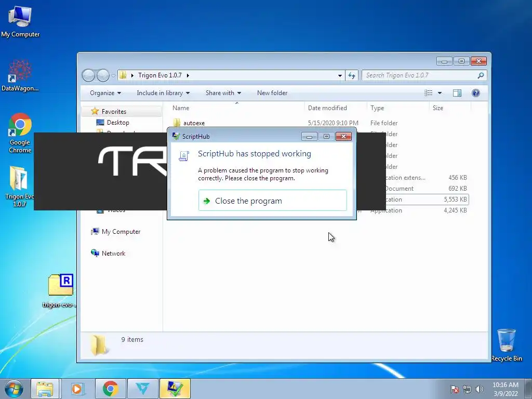Open the Windows Start menu
Viewport: 532px width, 399px height.
click(14, 389)
